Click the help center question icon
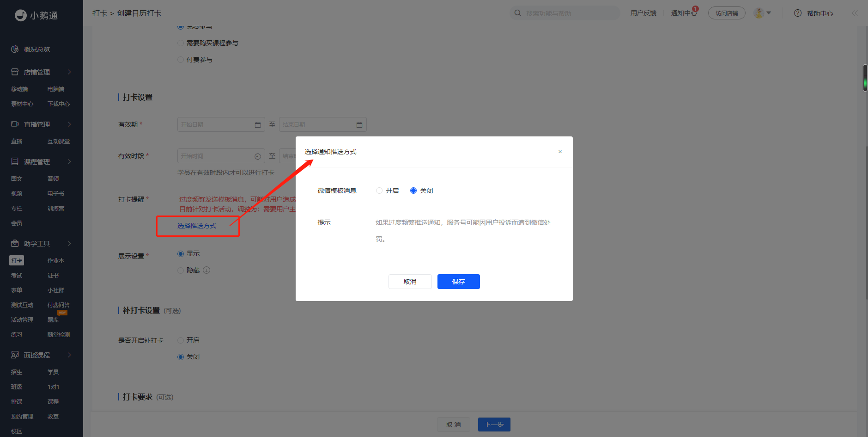Image resolution: width=868 pixels, height=437 pixels. (x=797, y=13)
